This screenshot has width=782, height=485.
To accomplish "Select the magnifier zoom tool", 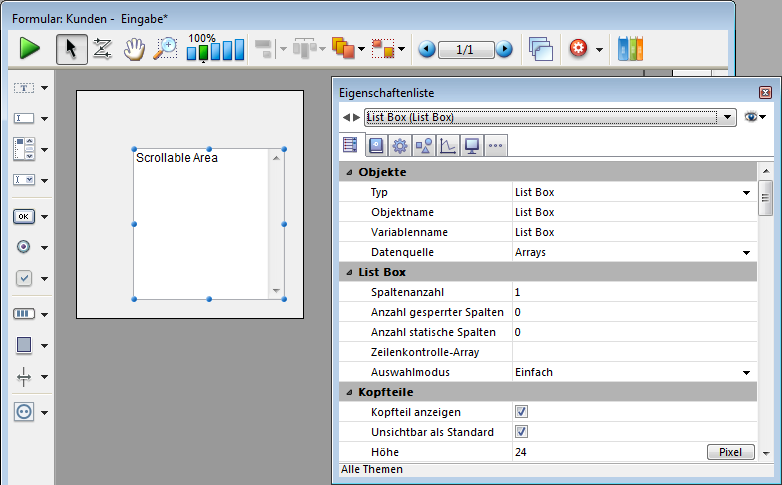I will click(165, 48).
